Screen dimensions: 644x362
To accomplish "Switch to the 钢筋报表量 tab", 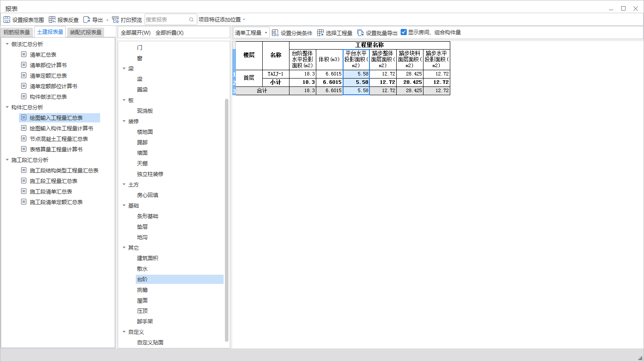I will [x=17, y=32].
